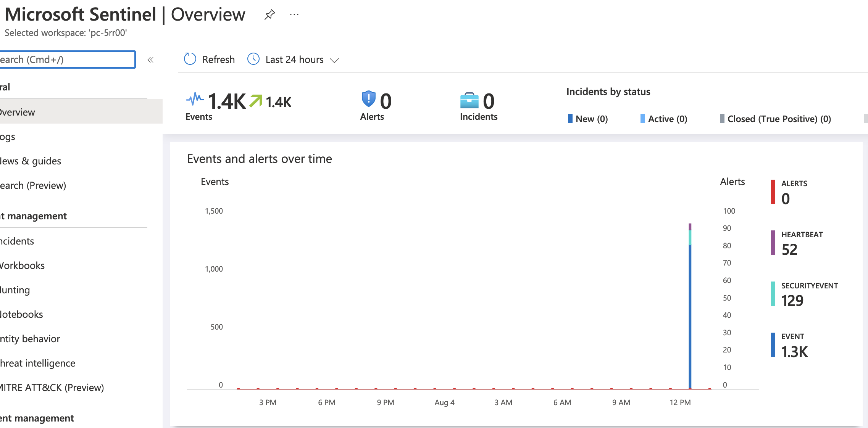Click the clock icon for time range
The image size is (868, 428).
point(253,59)
